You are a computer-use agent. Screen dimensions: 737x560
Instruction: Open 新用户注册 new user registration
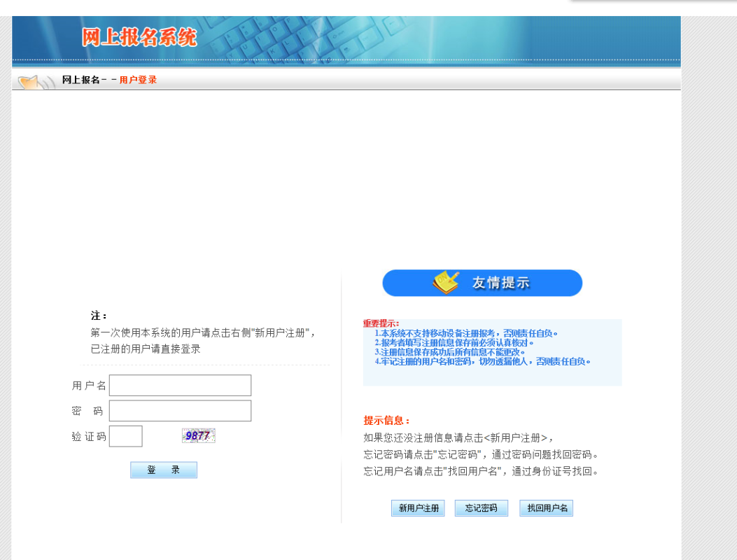418,508
